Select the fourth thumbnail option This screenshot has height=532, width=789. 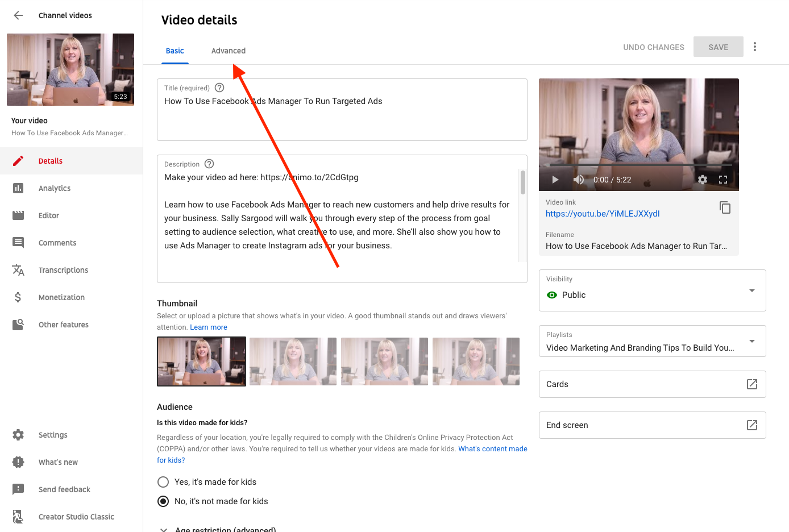476,361
